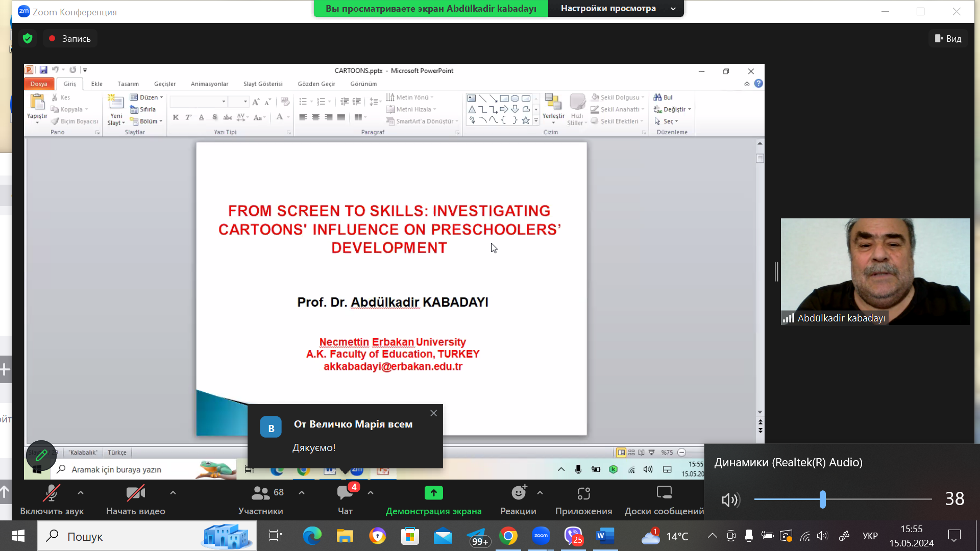Click the Запись recording indicator
The image size is (980, 551).
pos(70,39)
